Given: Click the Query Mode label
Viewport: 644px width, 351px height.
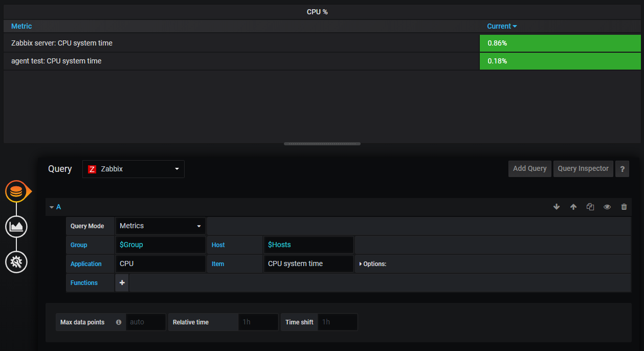Looking at the screenshot, I should tap(87, 226).
